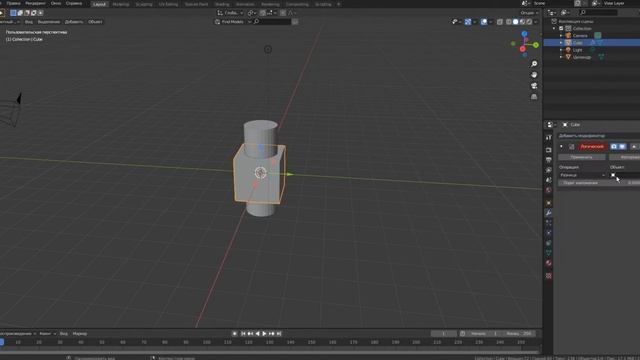Switch to the Modeling workspace tab

pyautogui.click(x=120, y=4)
